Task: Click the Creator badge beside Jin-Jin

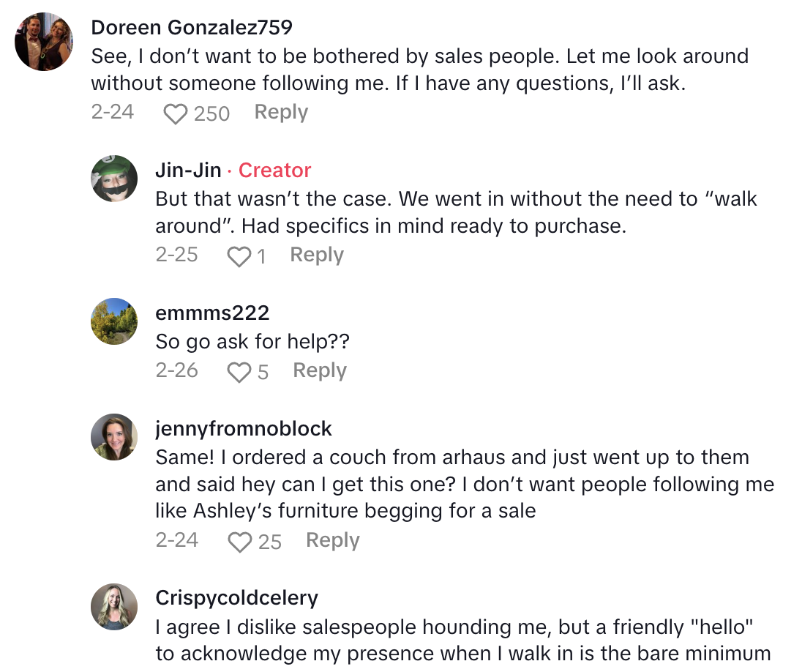Action: pos(274,171)
